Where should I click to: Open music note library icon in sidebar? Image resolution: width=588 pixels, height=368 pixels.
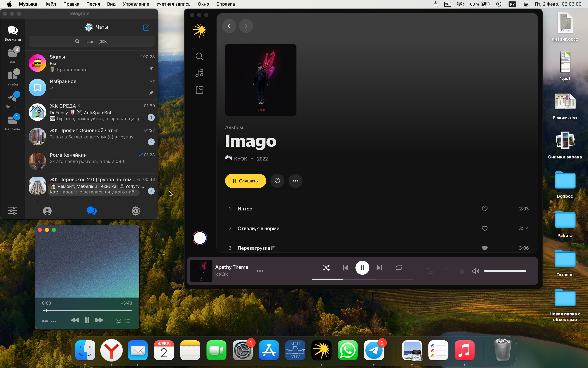point(199,73)
